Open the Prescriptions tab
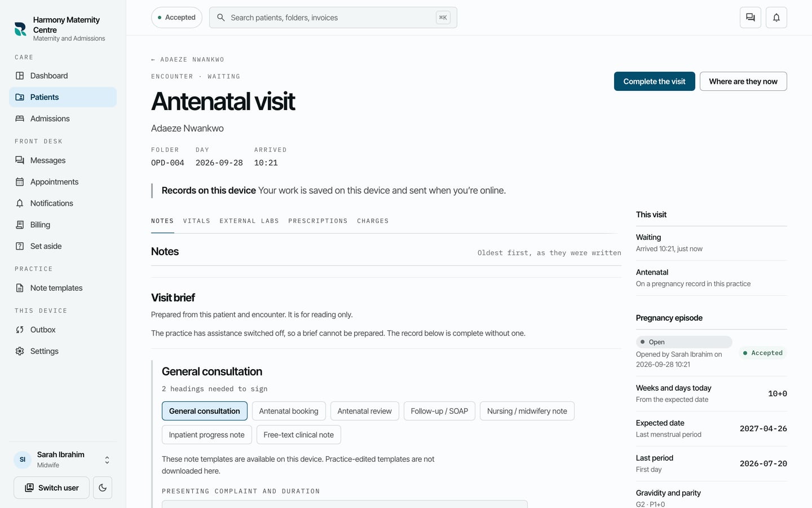Image resolution: width=812 pixels, height=508 pixels. tap(318, 221)
